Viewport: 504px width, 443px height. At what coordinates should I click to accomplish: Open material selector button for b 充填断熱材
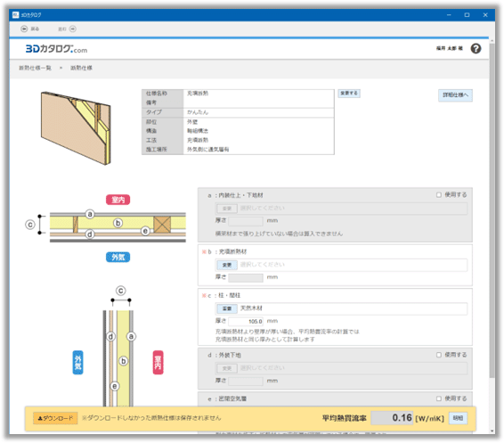point(227,265)
